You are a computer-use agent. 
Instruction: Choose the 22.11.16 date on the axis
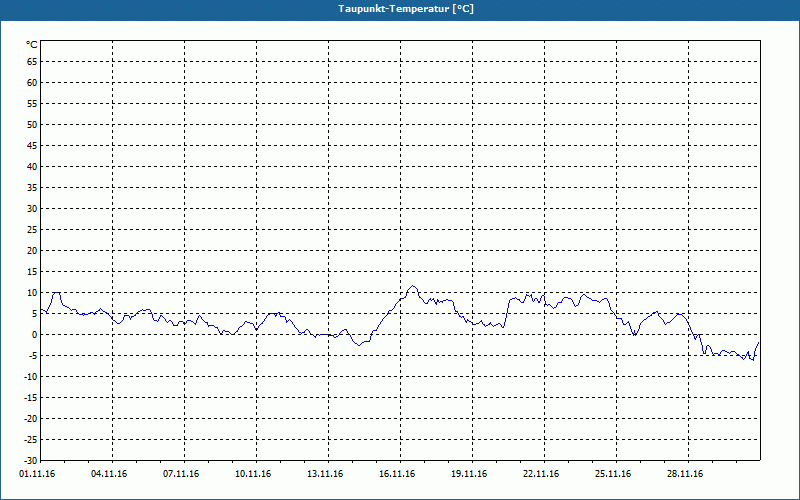click(x=541, y=474)
